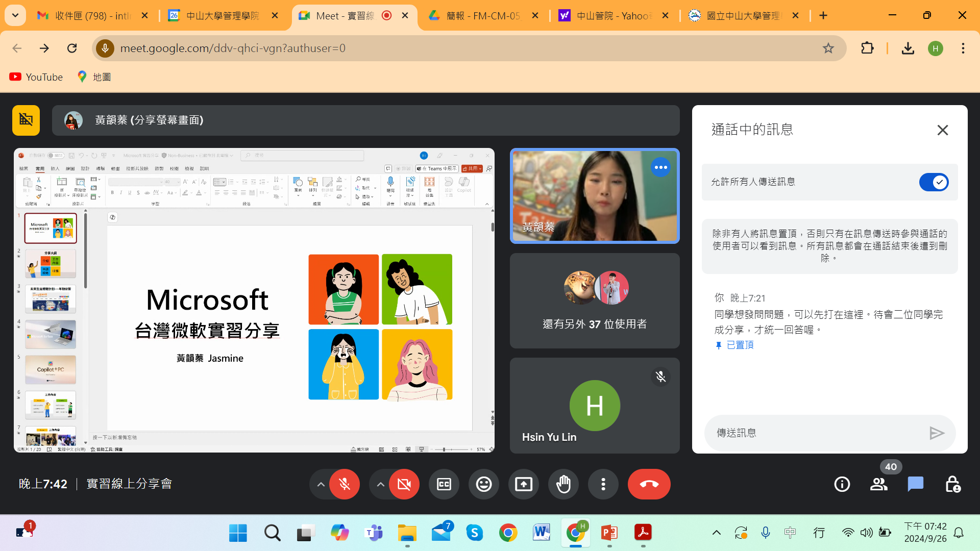
Task: Turn on the camera button
Action: tap(404, 484)
